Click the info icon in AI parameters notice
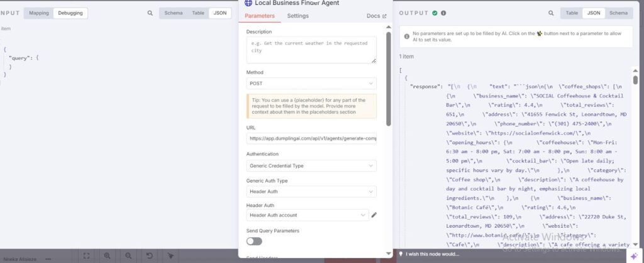The image size is (644, 263). (x=407, y=36)
